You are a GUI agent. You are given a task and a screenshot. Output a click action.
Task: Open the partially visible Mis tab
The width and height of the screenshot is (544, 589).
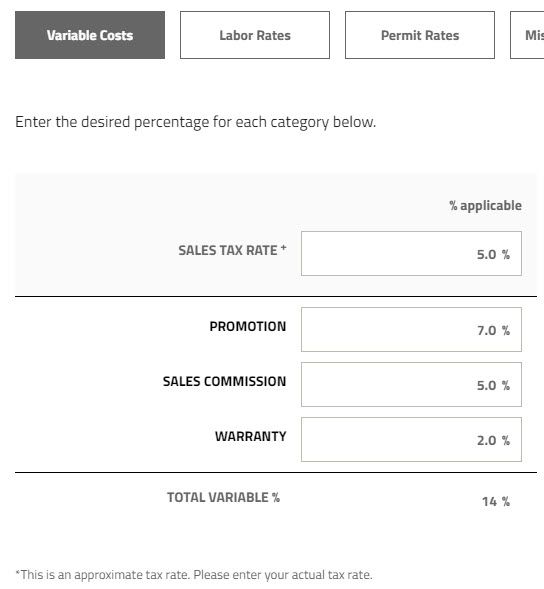(527, 35)
